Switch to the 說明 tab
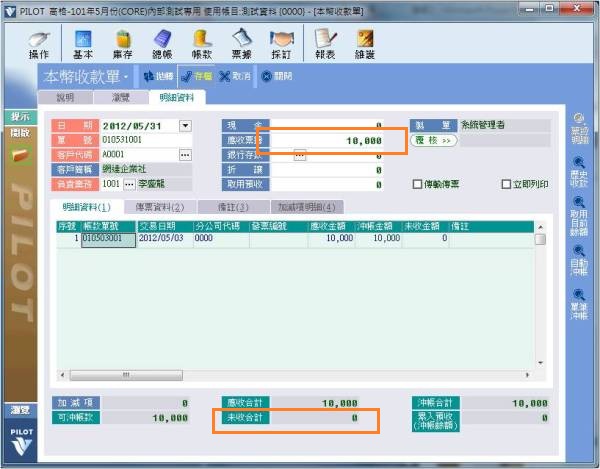 65,98
